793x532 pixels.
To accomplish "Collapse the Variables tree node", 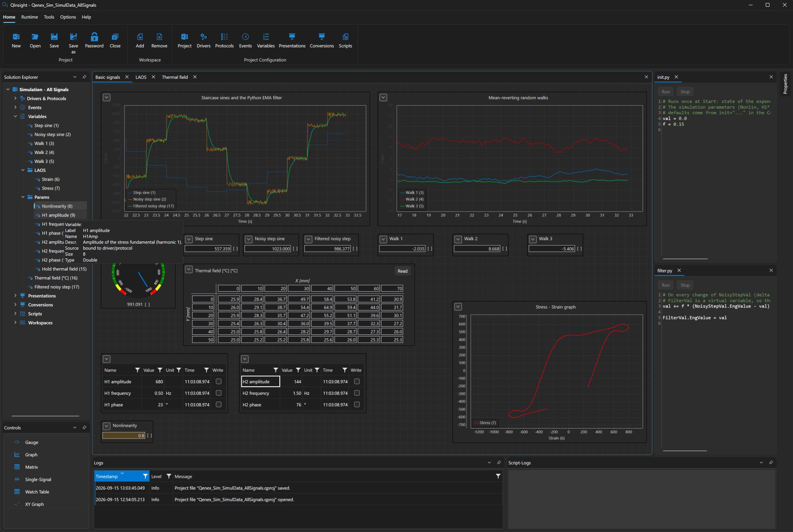I will (x=15, y=117).
